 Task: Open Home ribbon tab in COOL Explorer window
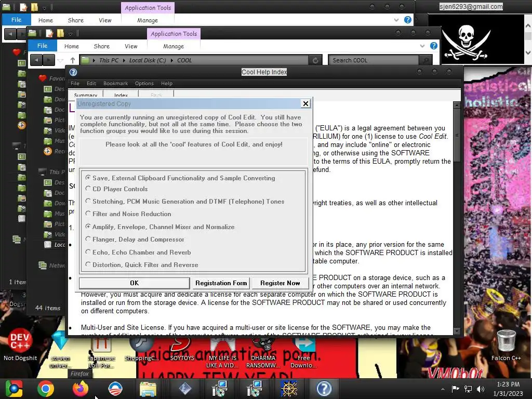click(72, 46)
